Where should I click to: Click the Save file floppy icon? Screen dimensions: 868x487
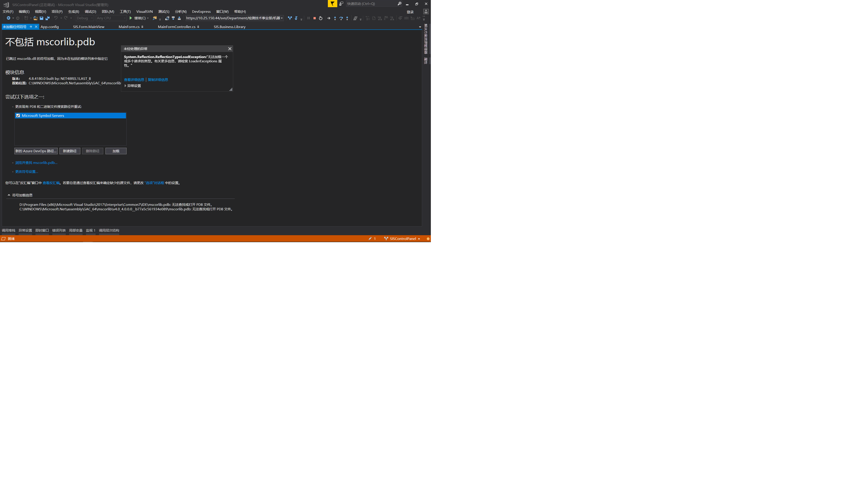coord(42,18)
